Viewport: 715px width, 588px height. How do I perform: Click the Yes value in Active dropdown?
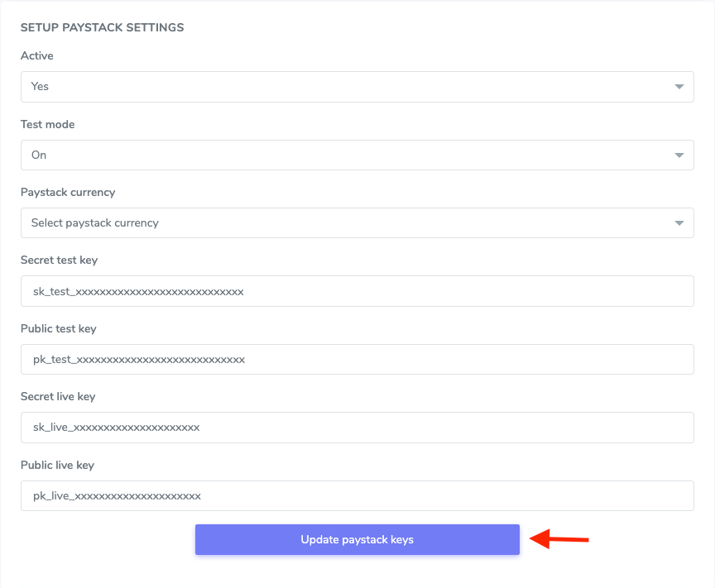[41, 86]
